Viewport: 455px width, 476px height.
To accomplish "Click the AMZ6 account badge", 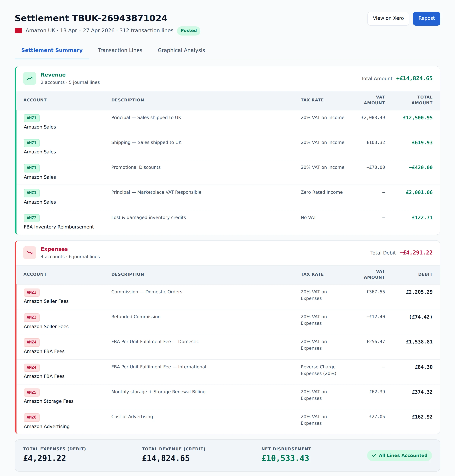I will click(x=32, y=417).
